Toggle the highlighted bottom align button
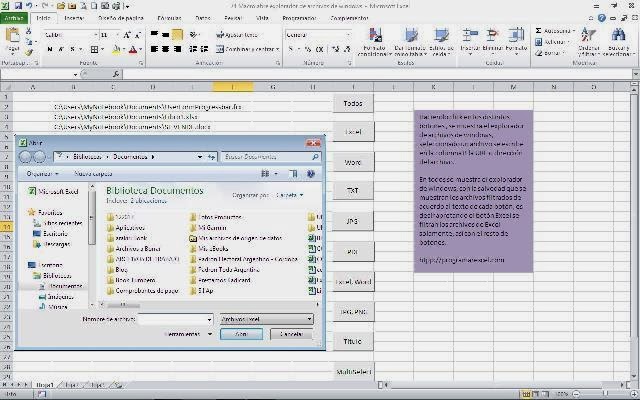This screenshot has height=400, width=640. (177, 35)
